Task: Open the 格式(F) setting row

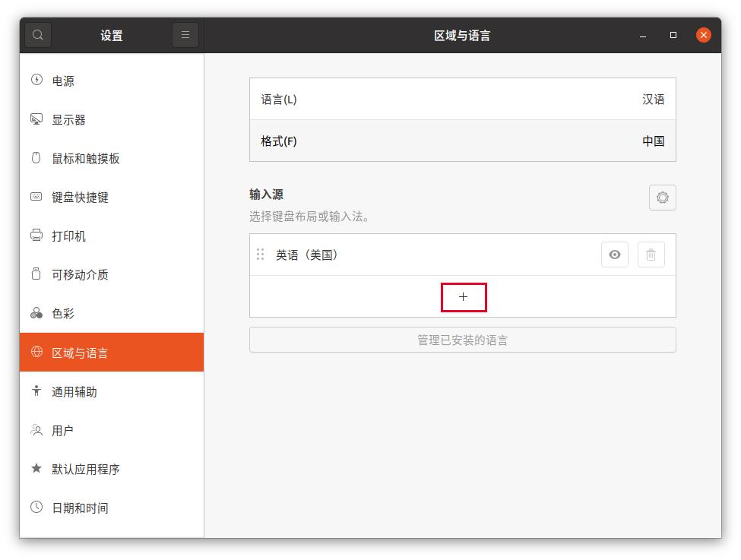Action: [463, 141]
